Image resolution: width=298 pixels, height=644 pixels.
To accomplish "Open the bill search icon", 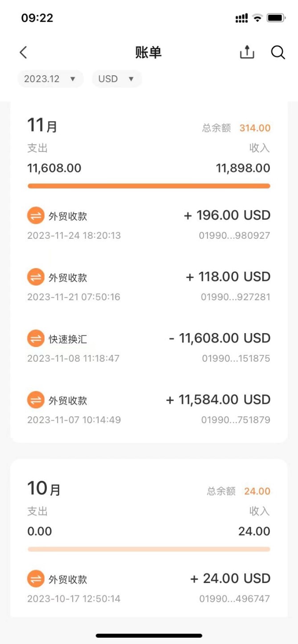I will click(x=278, y=52).
